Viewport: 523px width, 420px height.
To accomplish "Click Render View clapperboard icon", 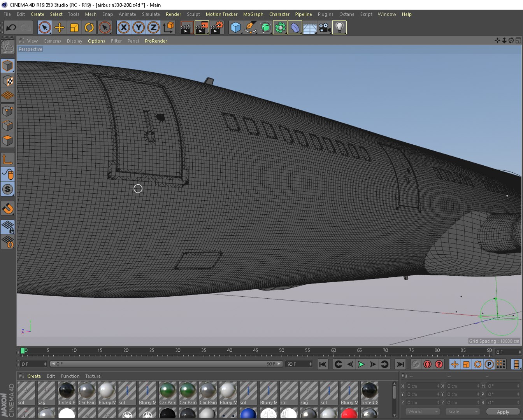I will [x=187, y=28].
